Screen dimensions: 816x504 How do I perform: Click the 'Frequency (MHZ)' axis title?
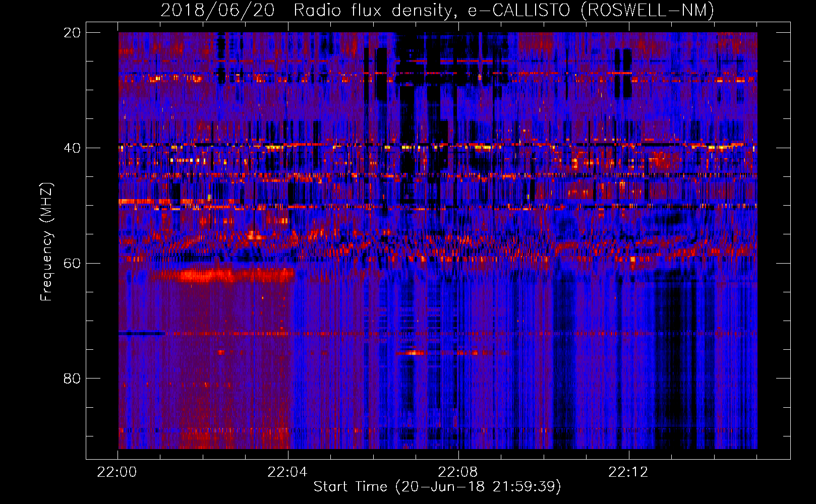46,241
